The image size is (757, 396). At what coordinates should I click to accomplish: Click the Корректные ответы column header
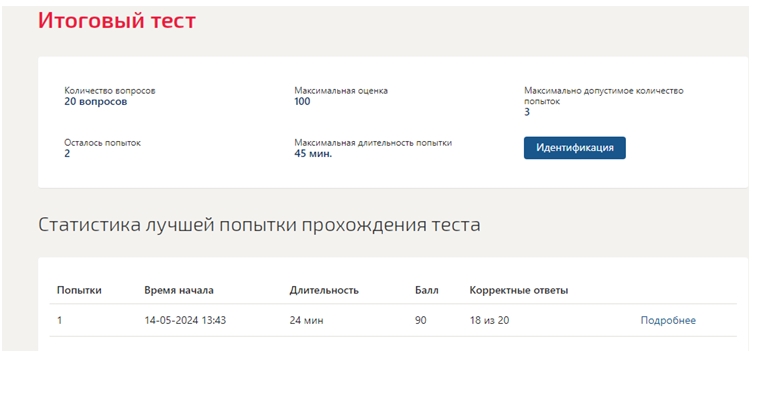point(519,290)
